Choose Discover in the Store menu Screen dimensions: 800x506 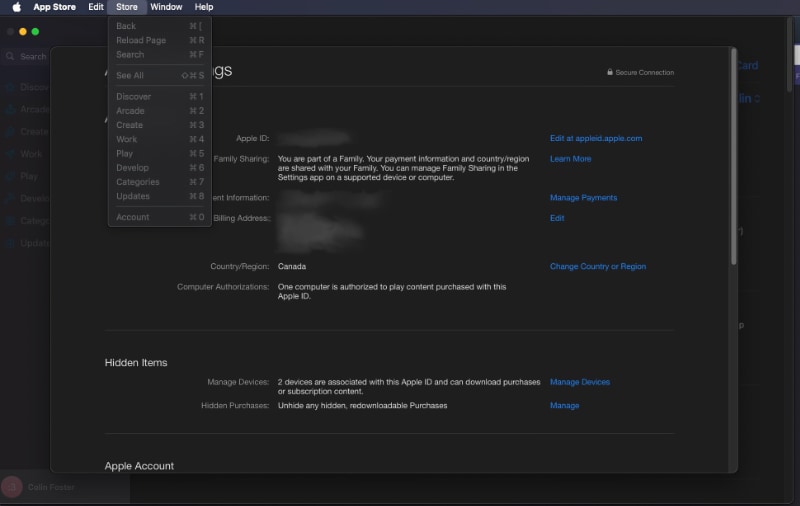click(x=160, y=96)
